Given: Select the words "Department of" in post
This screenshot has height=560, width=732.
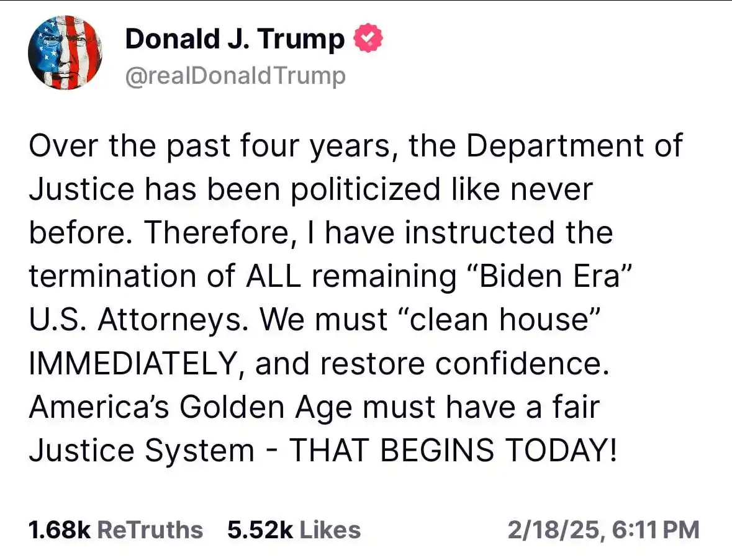Looking at the screenshot, I should (575, 146).
